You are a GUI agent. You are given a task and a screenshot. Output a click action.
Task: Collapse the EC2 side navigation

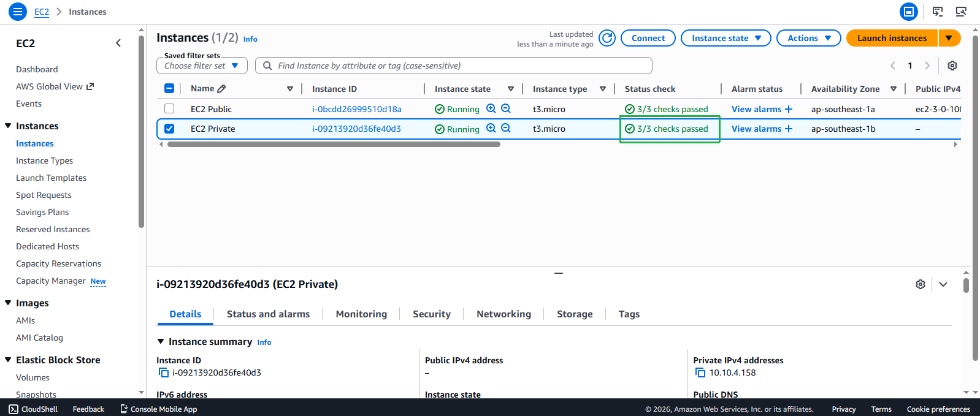(x=118, y=43)
